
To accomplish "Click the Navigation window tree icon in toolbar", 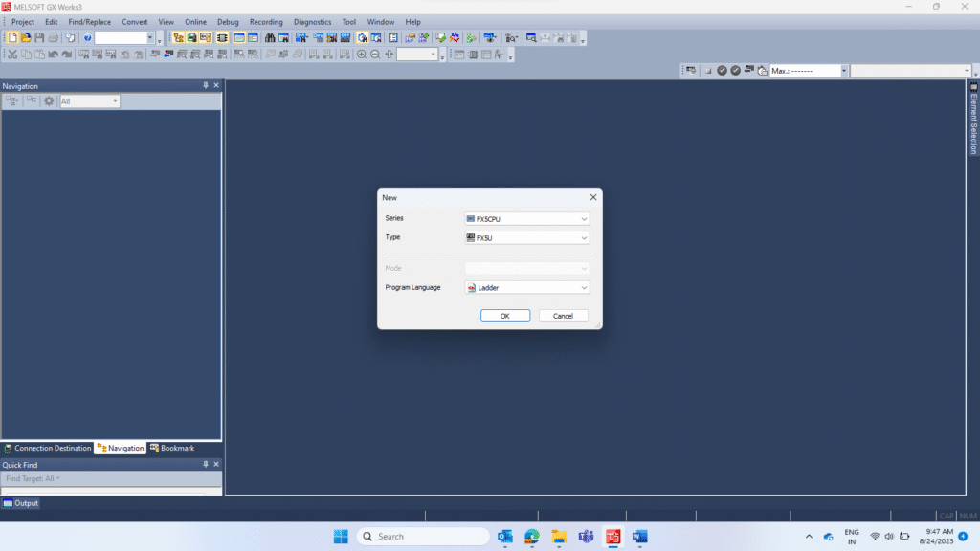I will (x=179, y=37).
